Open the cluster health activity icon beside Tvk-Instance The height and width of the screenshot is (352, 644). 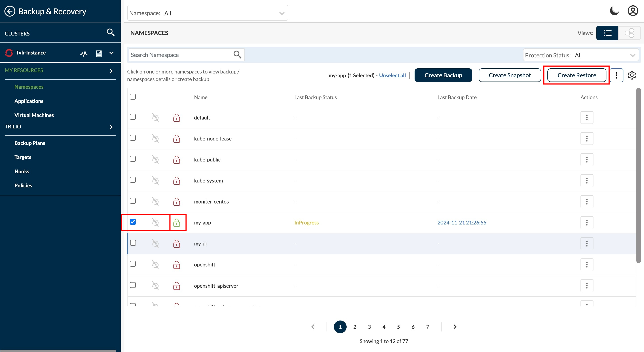pyautogui.click(x=84, y=53)
